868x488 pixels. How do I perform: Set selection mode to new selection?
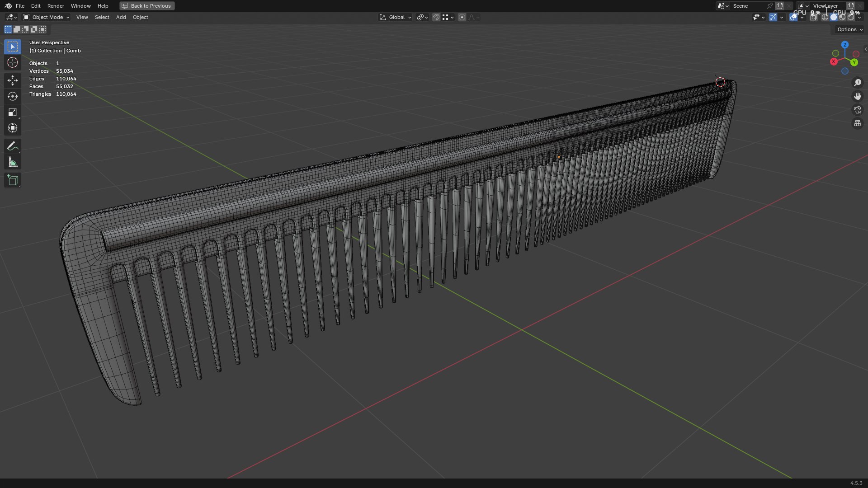[8, 29]
